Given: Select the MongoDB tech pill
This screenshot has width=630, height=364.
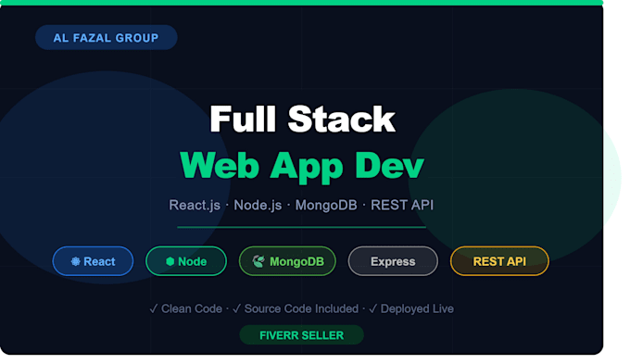Looking at the screenshot, I should (x=287, y=261).
